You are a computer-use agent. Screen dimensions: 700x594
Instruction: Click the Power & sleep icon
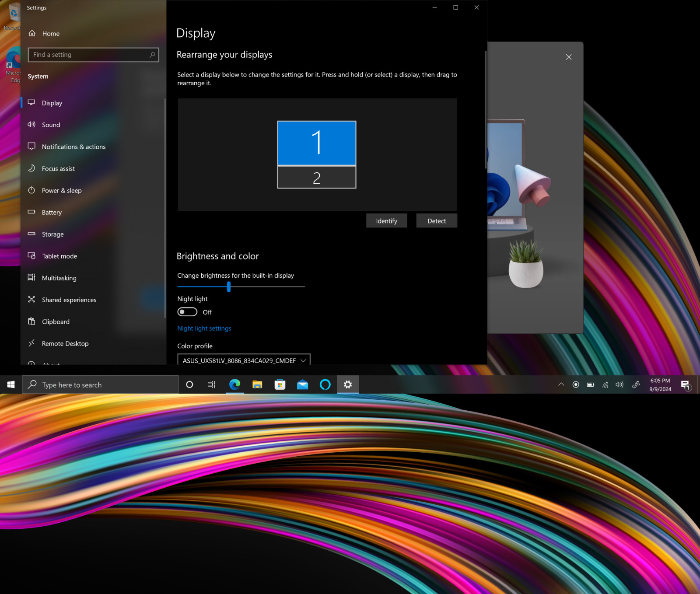(x=31, y=190)
